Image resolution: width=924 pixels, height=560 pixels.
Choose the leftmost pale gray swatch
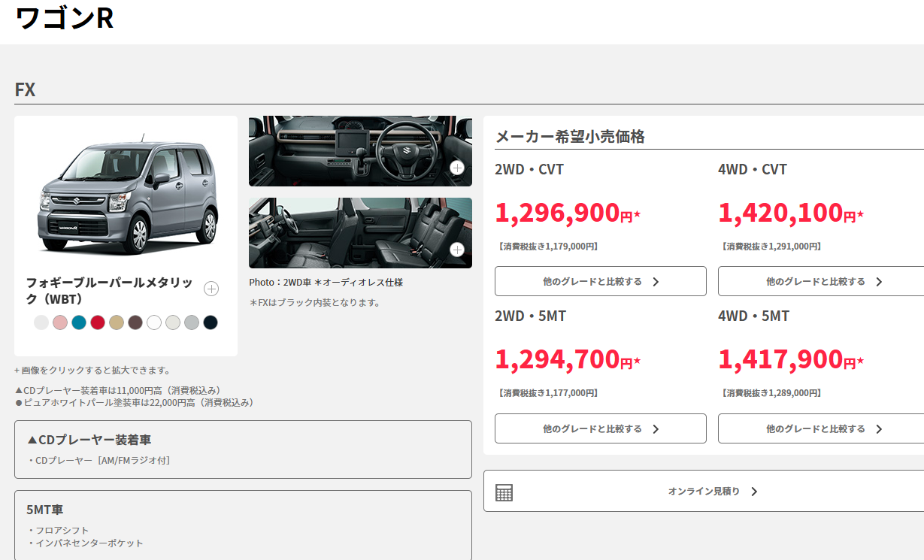[41, 322]
